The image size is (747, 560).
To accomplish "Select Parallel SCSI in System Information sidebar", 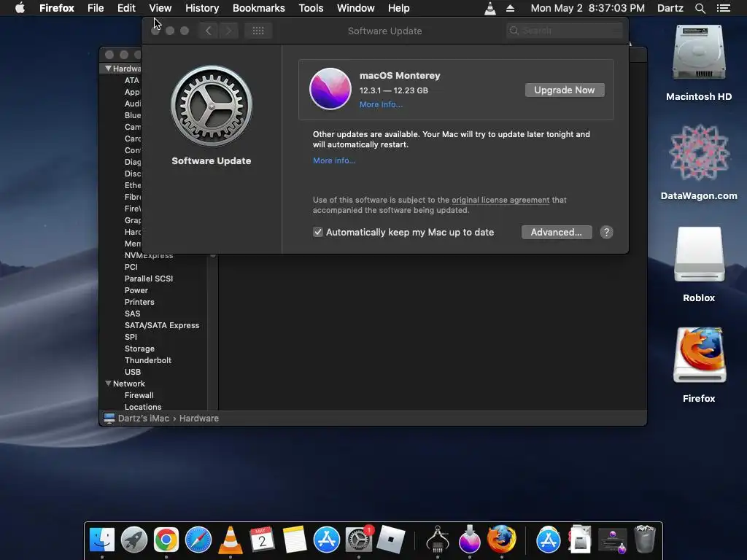I will click(x=149, y=279).
